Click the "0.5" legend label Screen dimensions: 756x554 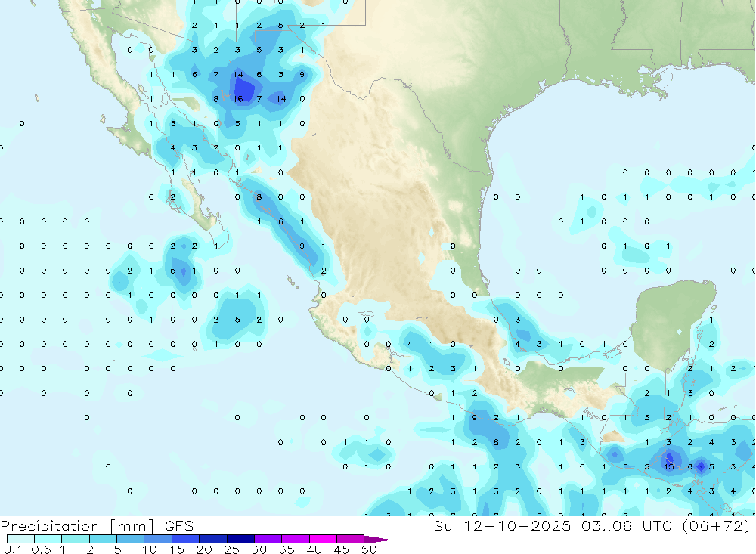point(41,549)
